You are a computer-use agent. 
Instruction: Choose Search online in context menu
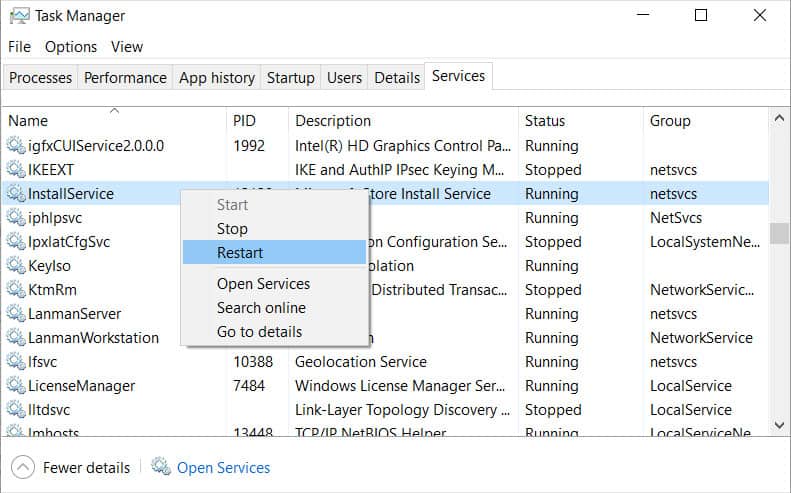[274, 308]
